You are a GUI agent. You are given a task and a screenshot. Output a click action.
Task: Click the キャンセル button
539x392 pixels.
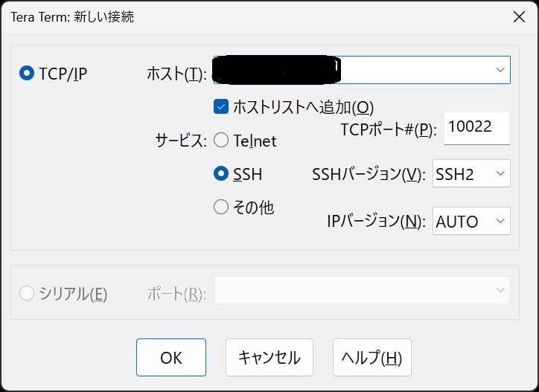pos(269,358)
